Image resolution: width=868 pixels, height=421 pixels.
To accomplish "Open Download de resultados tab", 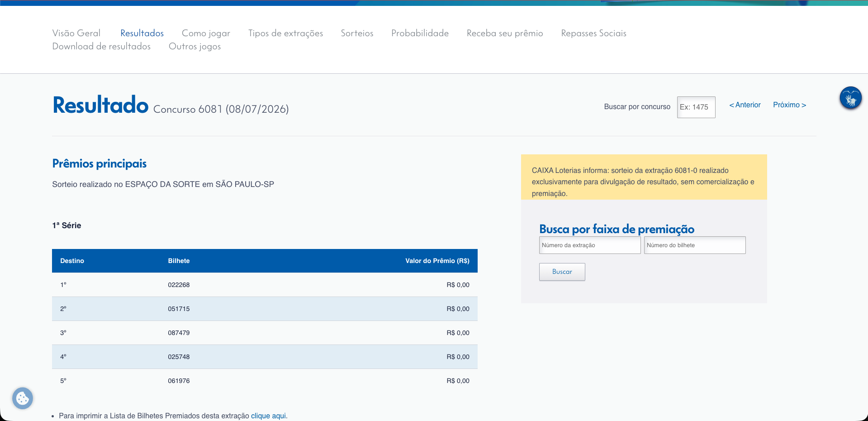I will (101, 46).
